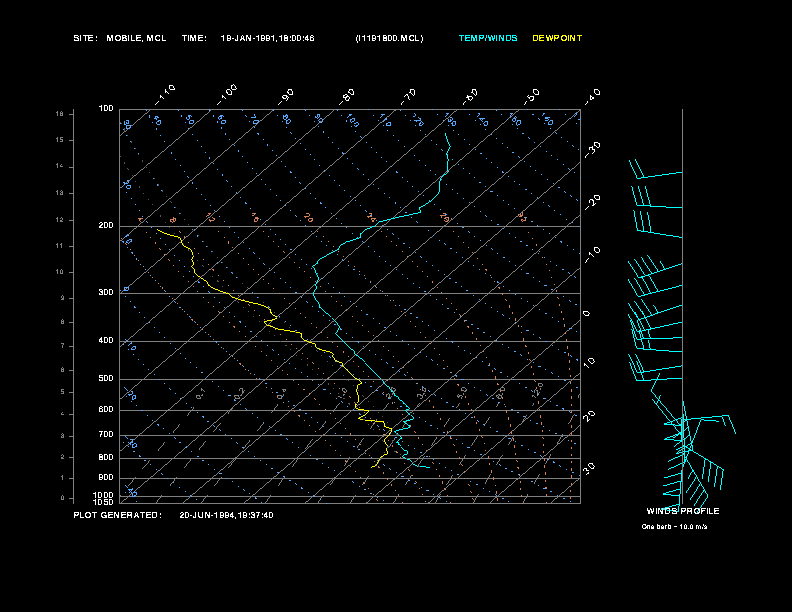Click the One barb = 10.0 m/s note

click(x=674, y=527)
